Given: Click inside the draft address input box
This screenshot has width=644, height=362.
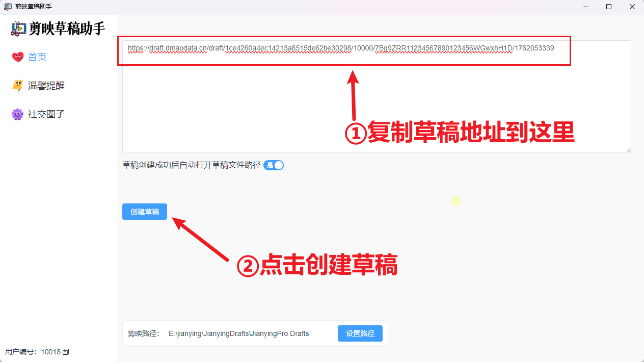Looking at the screenshot, I should 357,97.
